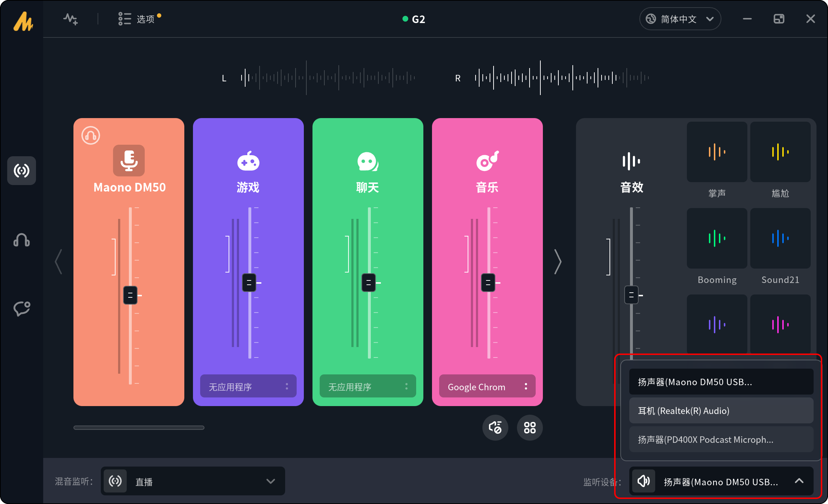Click the 游戏 channel volume fader handle
Viewport: 828px width, 504px height.
click(249, 283)
